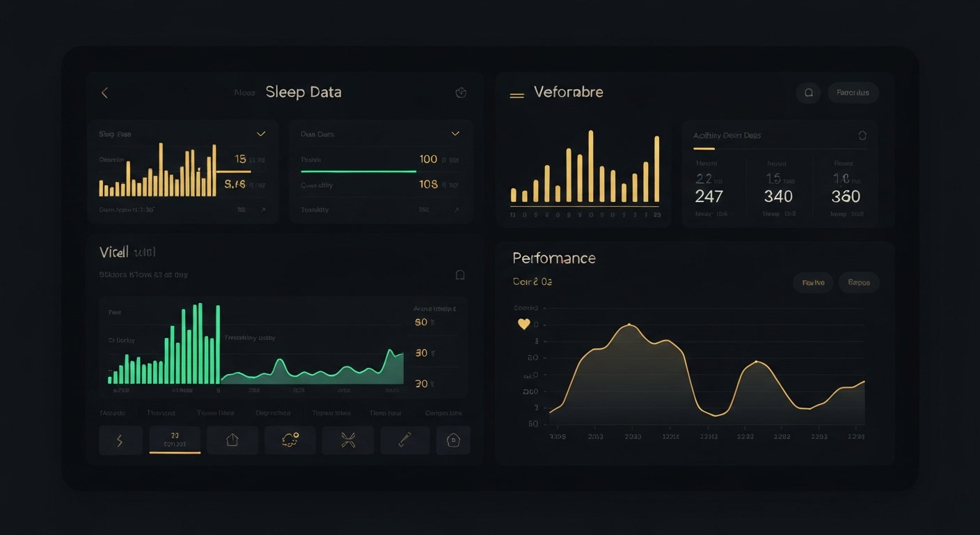980x535 pixels.
Task: Expand the Sleep Rate card dropdown
Action: click(x=261, y=133)
